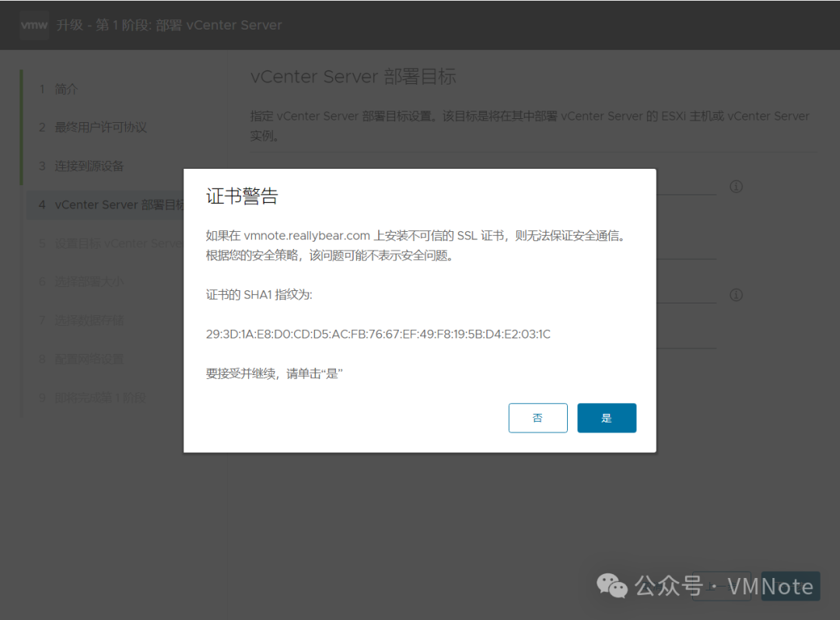This screenshot has height=620, width=840.
Task: Select step 2 最终用户许可协议
Action: coord(93,127)
